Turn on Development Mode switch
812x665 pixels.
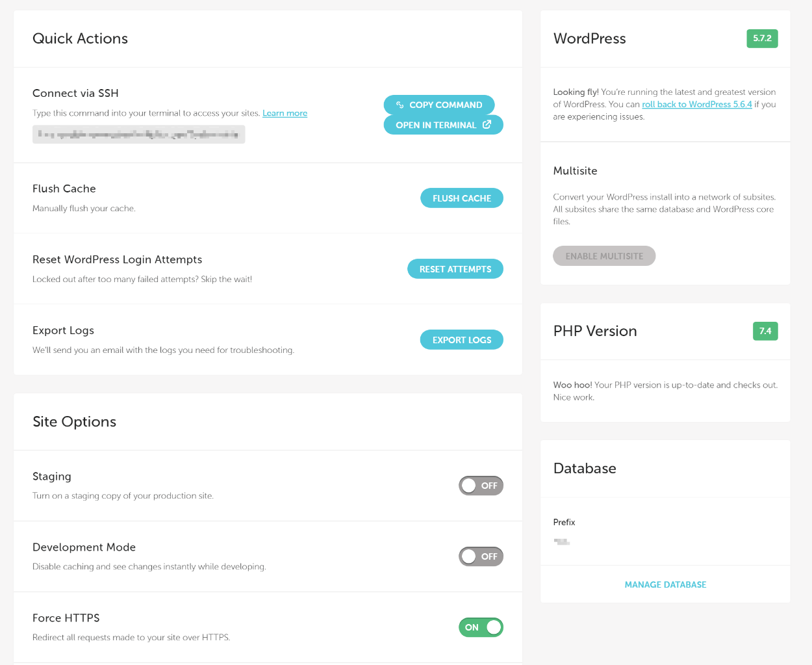[x=481, y=556]
